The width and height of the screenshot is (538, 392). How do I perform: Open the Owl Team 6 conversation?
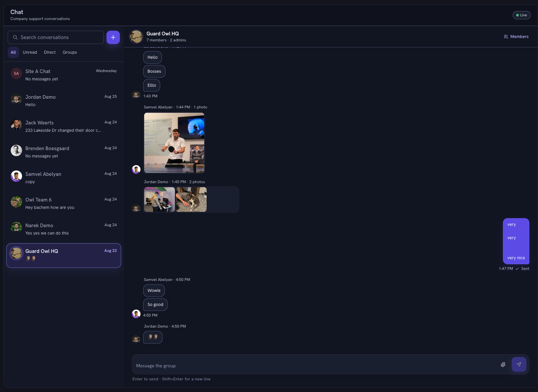coord(64,204)
